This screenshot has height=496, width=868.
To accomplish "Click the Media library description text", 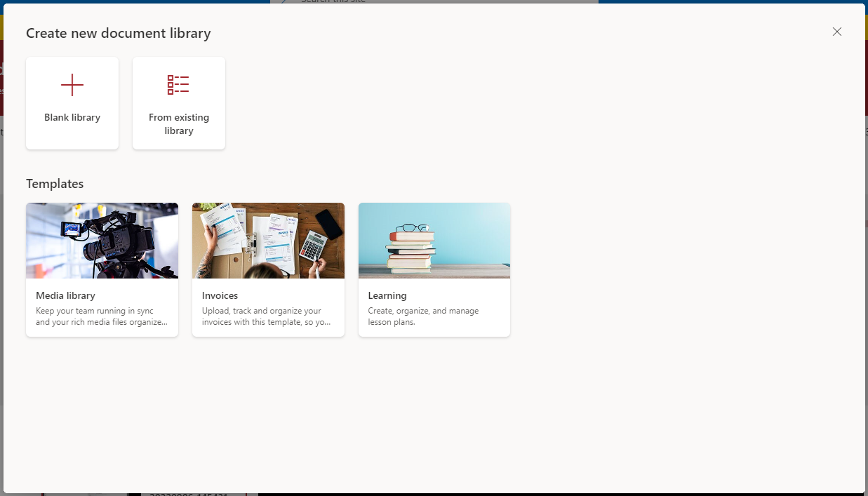I will coord(102,316).
